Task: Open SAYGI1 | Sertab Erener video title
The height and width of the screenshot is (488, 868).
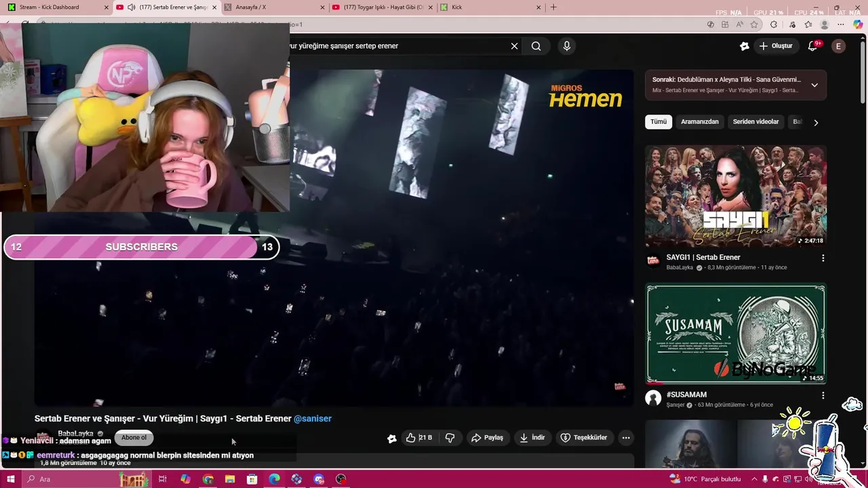Action: click(x=703, y=258)
